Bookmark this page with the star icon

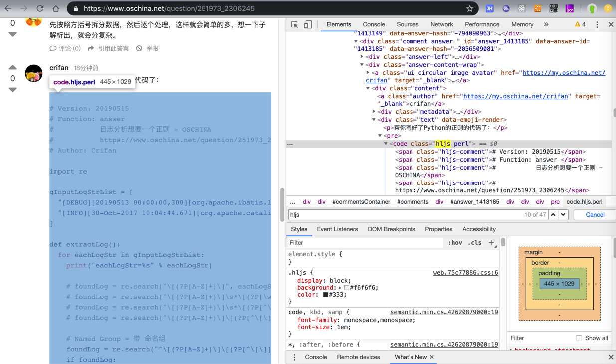tap(469, 9)
